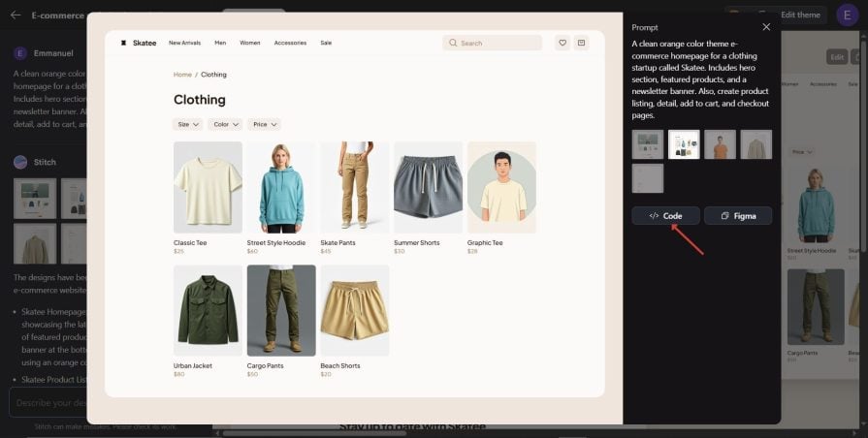Click the Emmanuel profile avatar

(20, 53)
